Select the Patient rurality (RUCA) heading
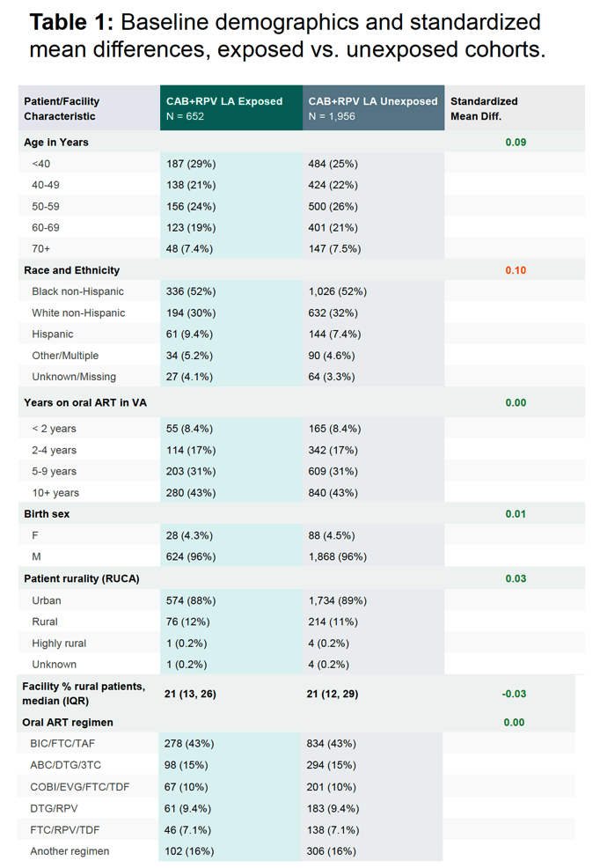 click(82, 578)
